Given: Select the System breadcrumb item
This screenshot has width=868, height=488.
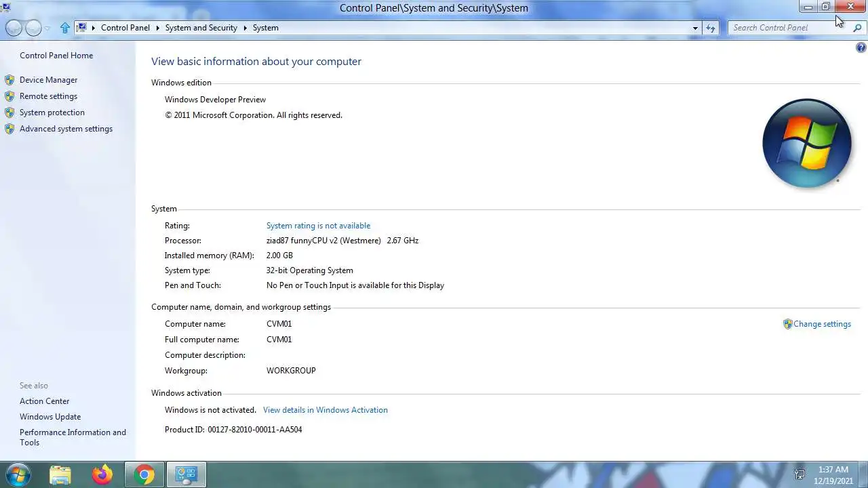Looking at the screenshot, I should pos(266,28).
